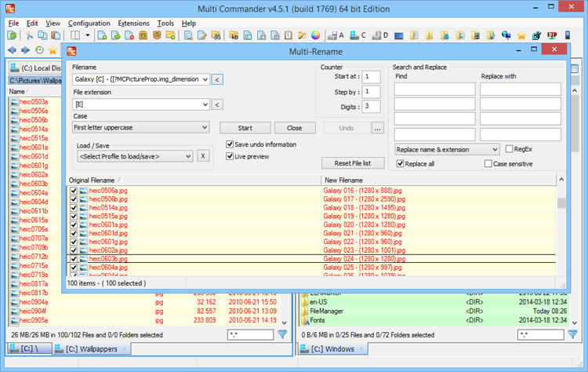Click the yellow star favorites icon at far right
588x372 pixels.
click(521, 35)
